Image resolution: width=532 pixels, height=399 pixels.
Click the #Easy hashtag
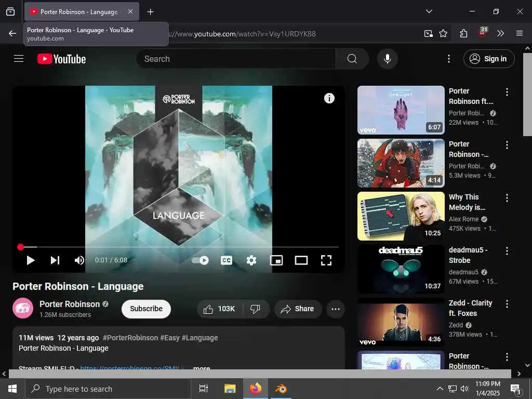pyautogui.click(x=170, y=338)
